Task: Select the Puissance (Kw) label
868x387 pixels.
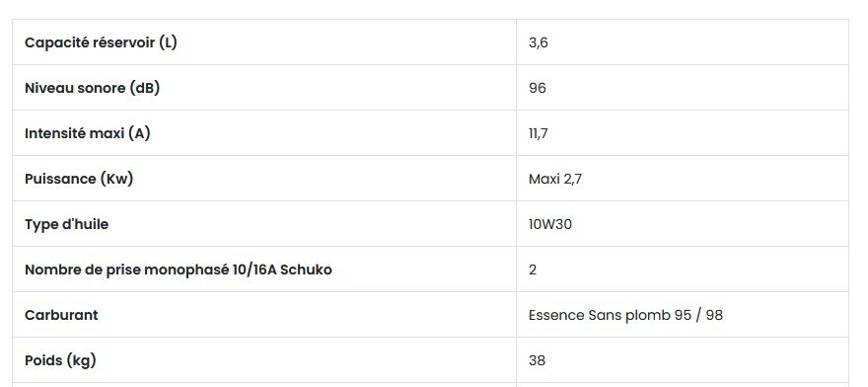Action: 79,179
